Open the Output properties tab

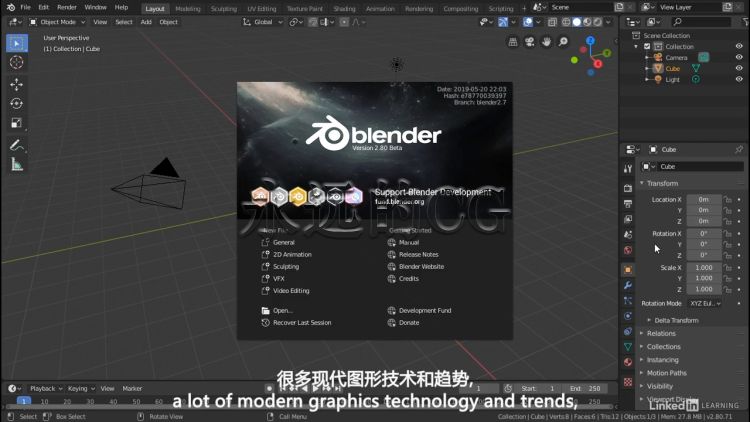[628, 204]
